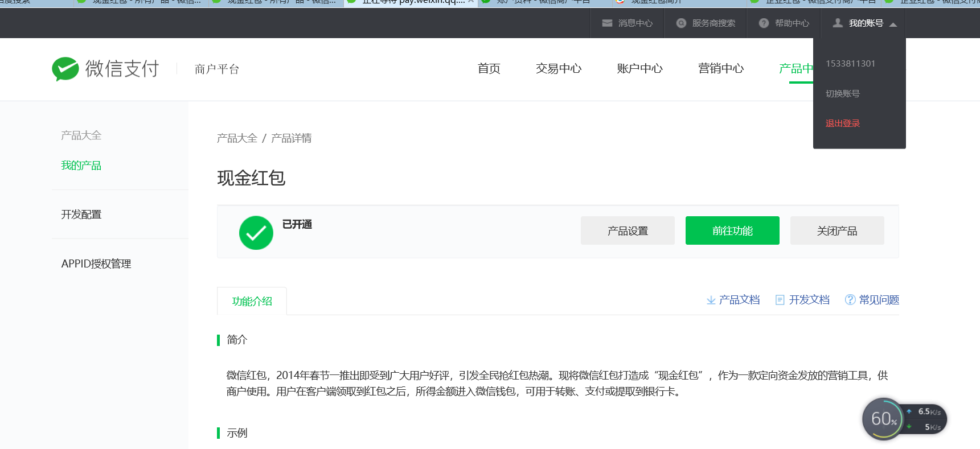
Task: Open APPID授权管理 in the sidebar
Action: [x=96, y=264]
